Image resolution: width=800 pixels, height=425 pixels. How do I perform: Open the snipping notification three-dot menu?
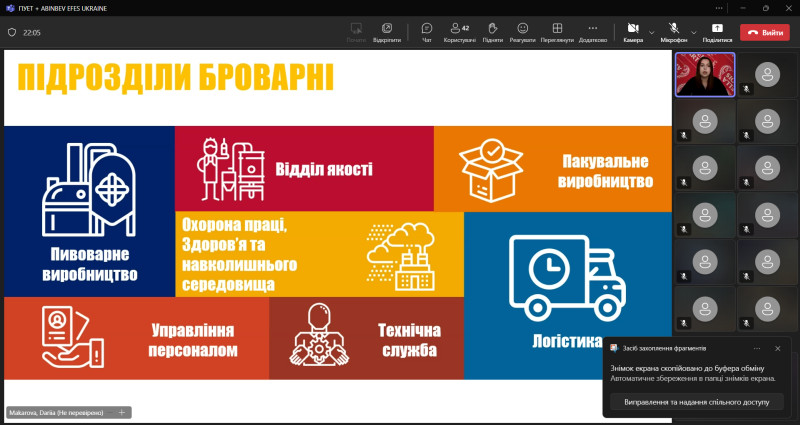tap(755, 348)
